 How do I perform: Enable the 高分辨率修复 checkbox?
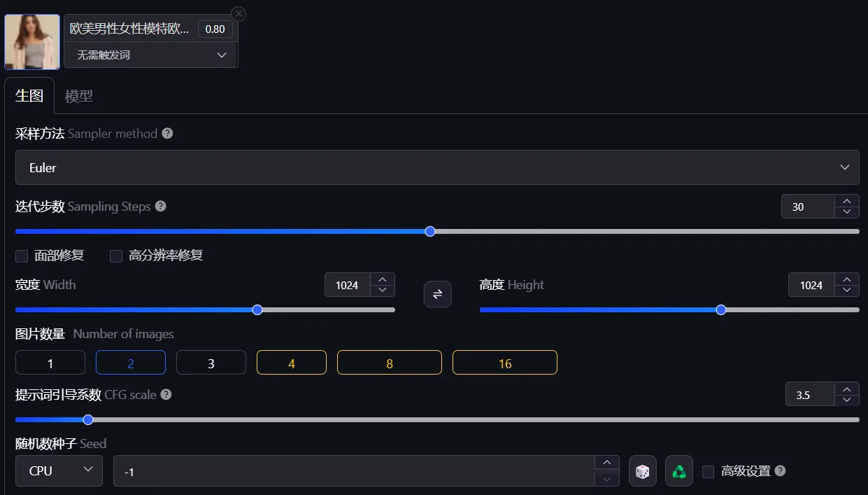(116, 256)
